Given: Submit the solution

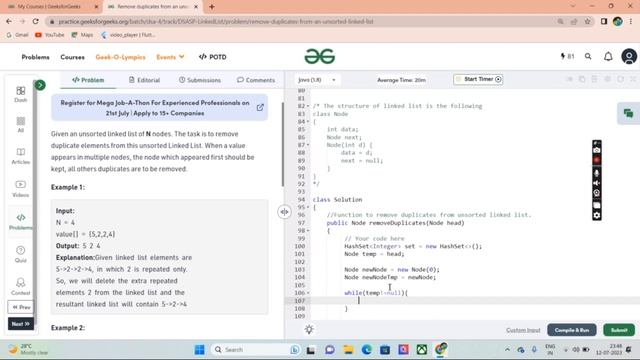Looking at the screenshot, I should tap(619, 330).
